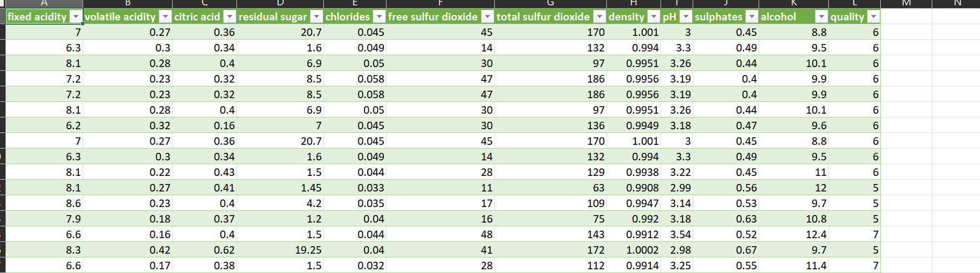980x273 pixels.
Task: Select residual sugar cell 1.45
Action: (x=280, y=188)
